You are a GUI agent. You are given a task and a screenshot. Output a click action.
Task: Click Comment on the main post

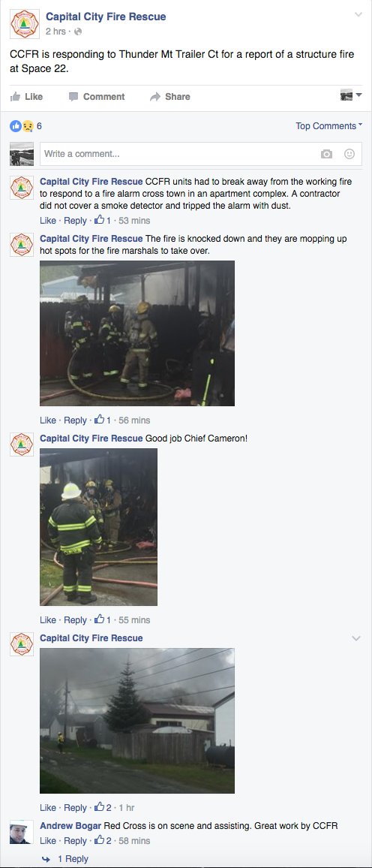pos(97,96)
